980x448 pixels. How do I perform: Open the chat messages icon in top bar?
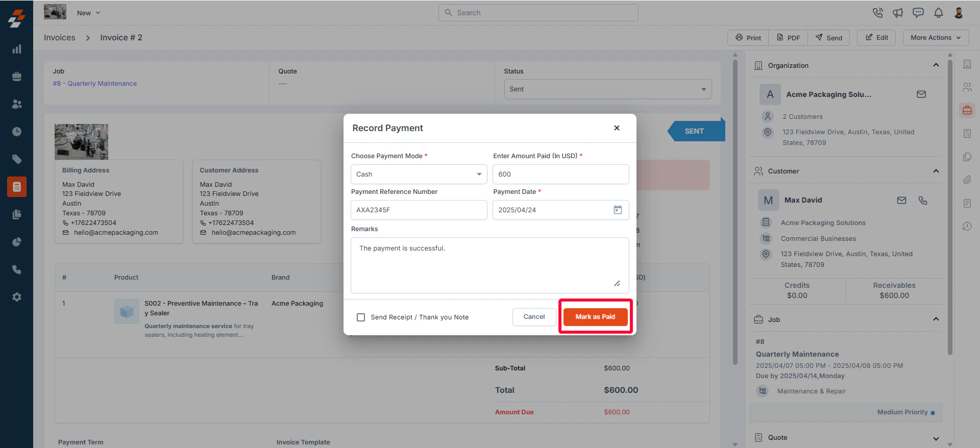(918, 13)
